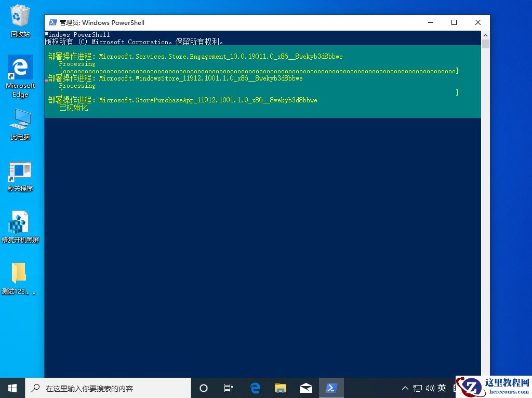Open the Start menu
Screen dimensions: 532x398
pyautogui.click(x=11, y=388)
